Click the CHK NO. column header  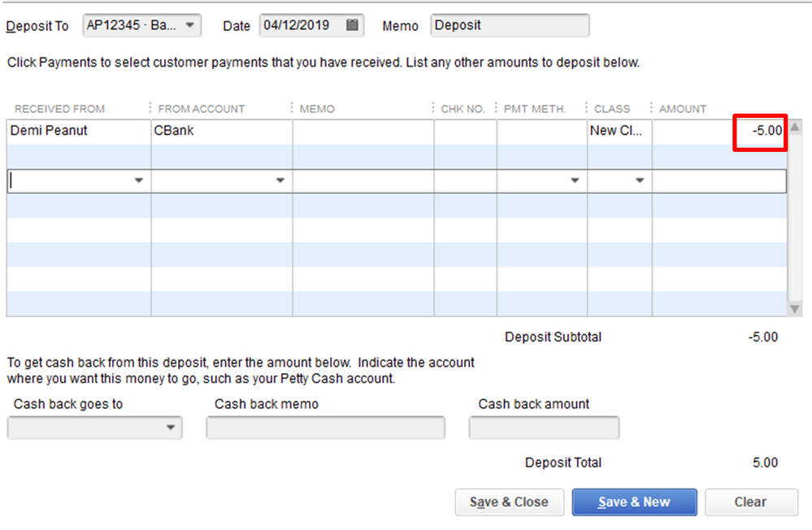coord(463,109)
